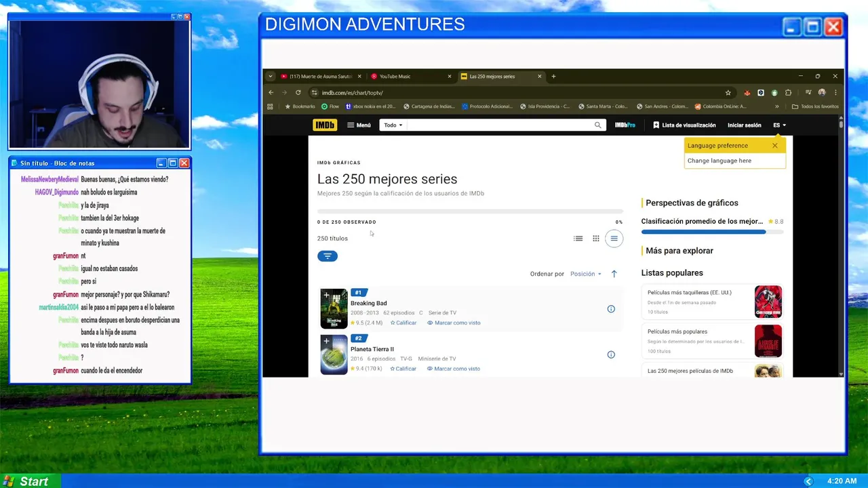
Task: Open Las 250 mejores películas de IMDb
Action: pyautogui.click(x=712, y=371)
